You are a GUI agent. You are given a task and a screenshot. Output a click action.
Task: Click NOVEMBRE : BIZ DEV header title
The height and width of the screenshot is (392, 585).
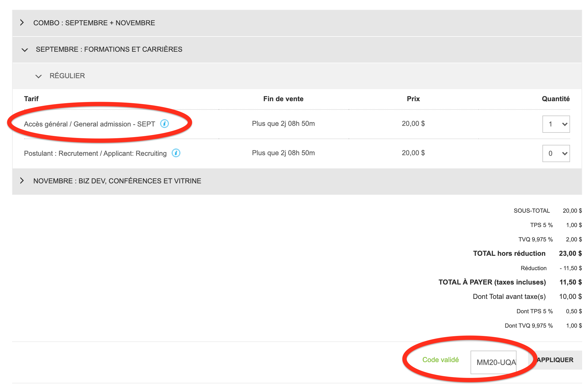117,181
